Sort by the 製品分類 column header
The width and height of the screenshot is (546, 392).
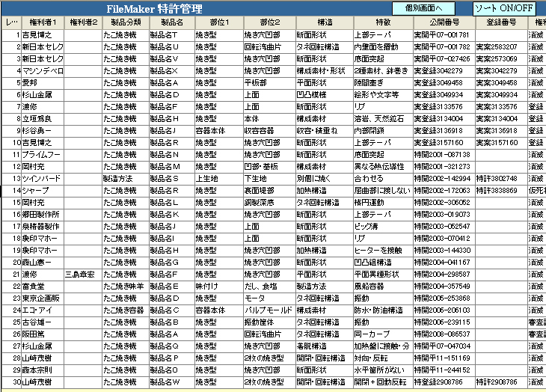[x=126, y=22]
